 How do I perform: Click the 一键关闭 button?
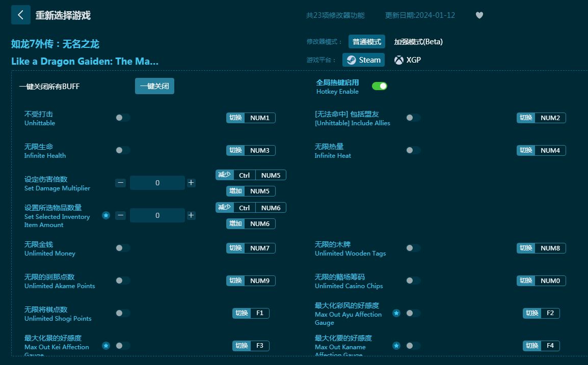click(154, 86)
